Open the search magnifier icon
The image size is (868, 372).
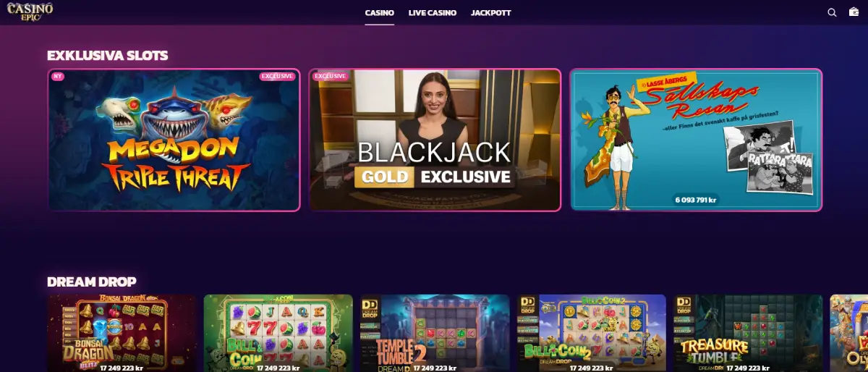tap(832, 12)
